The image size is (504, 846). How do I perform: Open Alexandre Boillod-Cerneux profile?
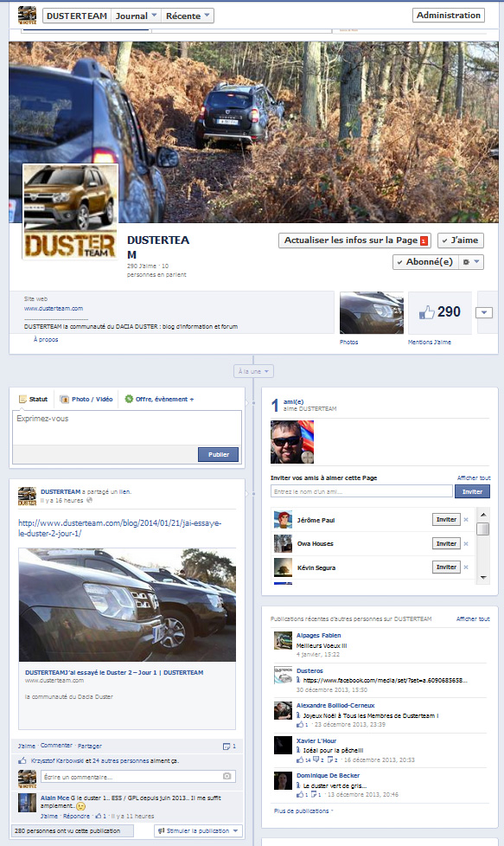click(335, 706)
